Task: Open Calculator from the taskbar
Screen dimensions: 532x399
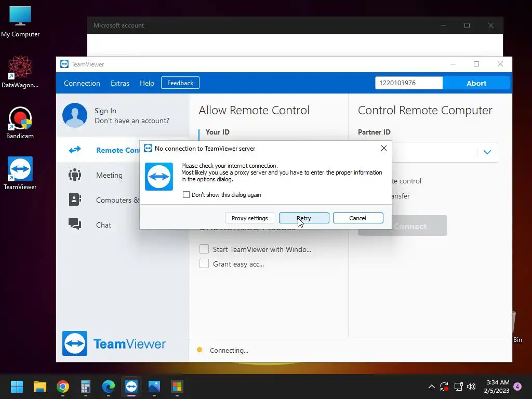Action: coord(86,387)
